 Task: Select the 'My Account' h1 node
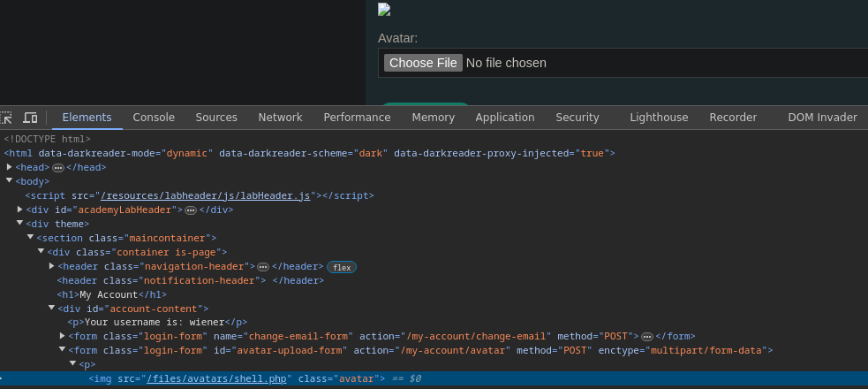pyautogui.click(x=111, y=294)
